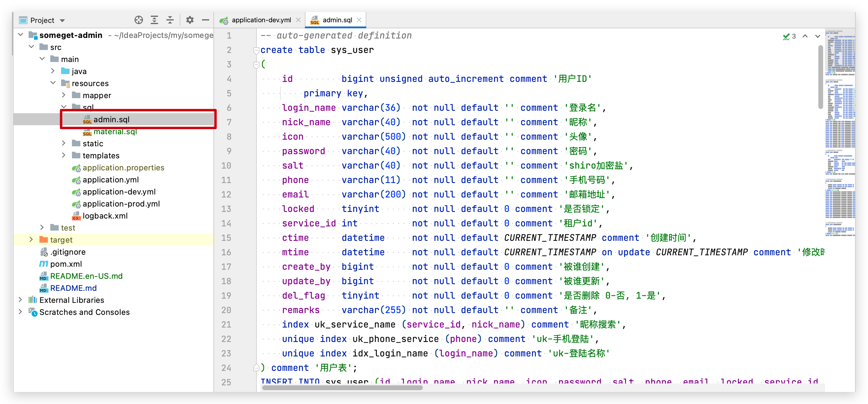This screenshot has height=404, width=868.
Task: Go to previous highlighted problem arrow
Action: (805, 36)
